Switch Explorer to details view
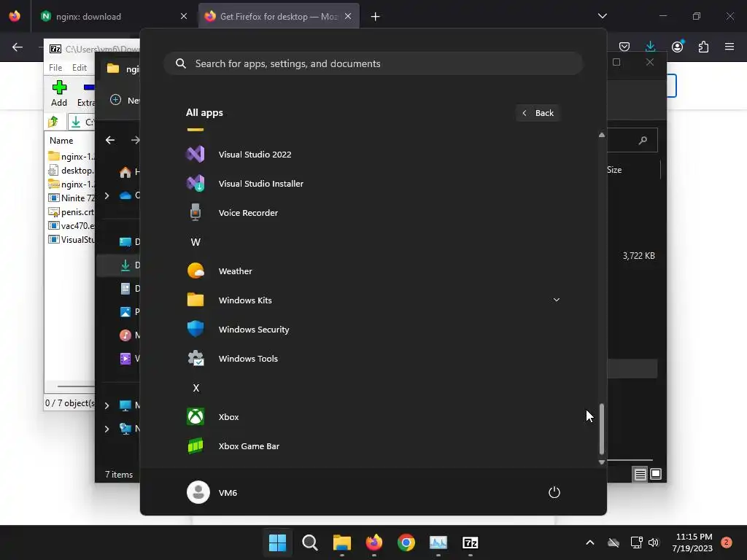Image resolution: width=747 pixels, height=560 pixels. pyautogui.click(x=640, y=474)
